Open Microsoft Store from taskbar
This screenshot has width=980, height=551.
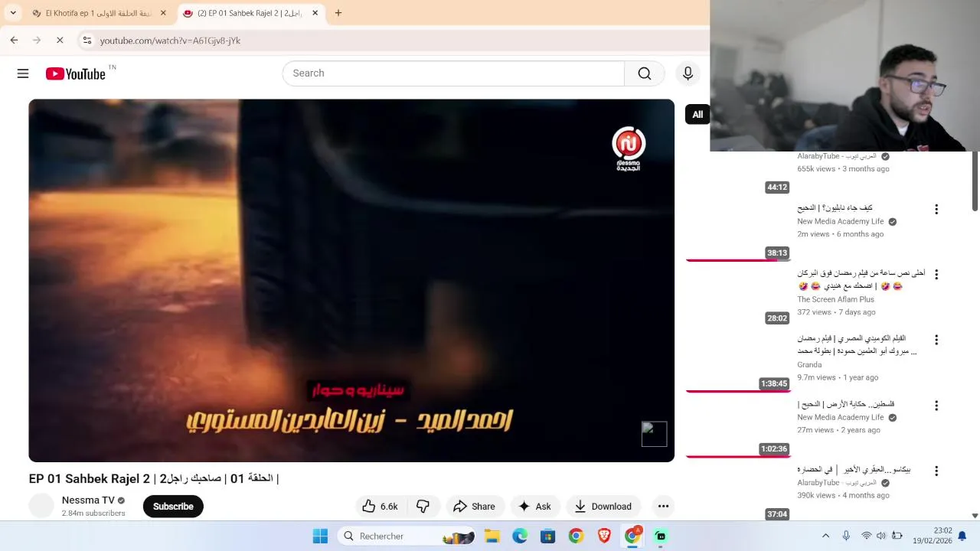[547, 536]
